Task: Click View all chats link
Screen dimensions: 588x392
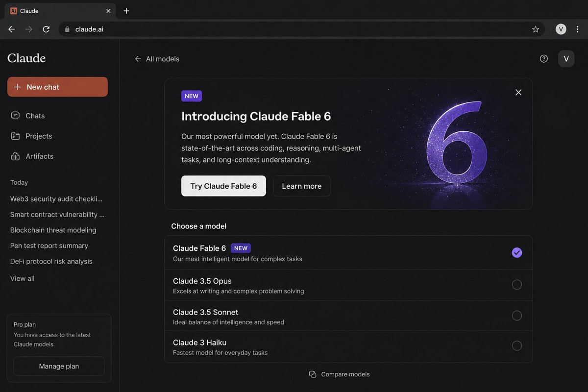Action: click(x=23, y=279)
